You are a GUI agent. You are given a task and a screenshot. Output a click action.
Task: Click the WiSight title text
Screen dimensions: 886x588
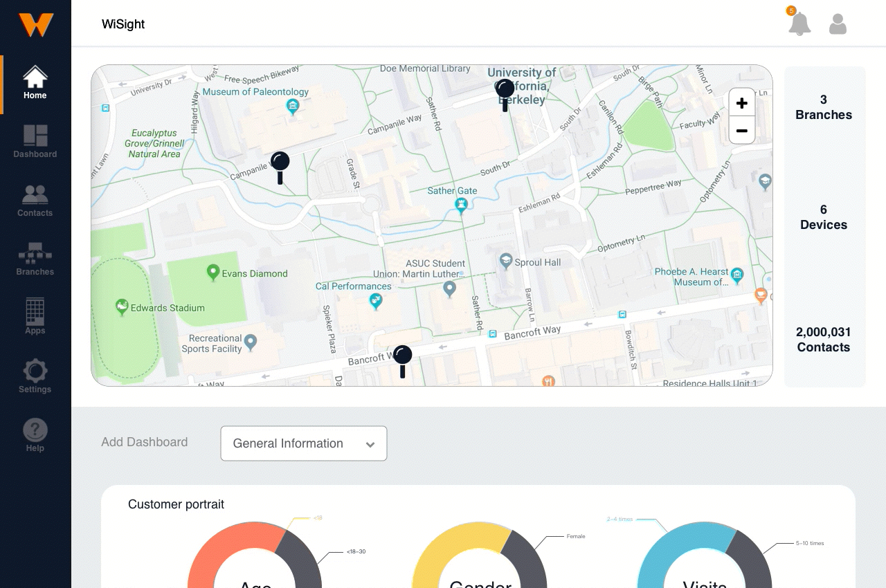[x=123, y=25]
